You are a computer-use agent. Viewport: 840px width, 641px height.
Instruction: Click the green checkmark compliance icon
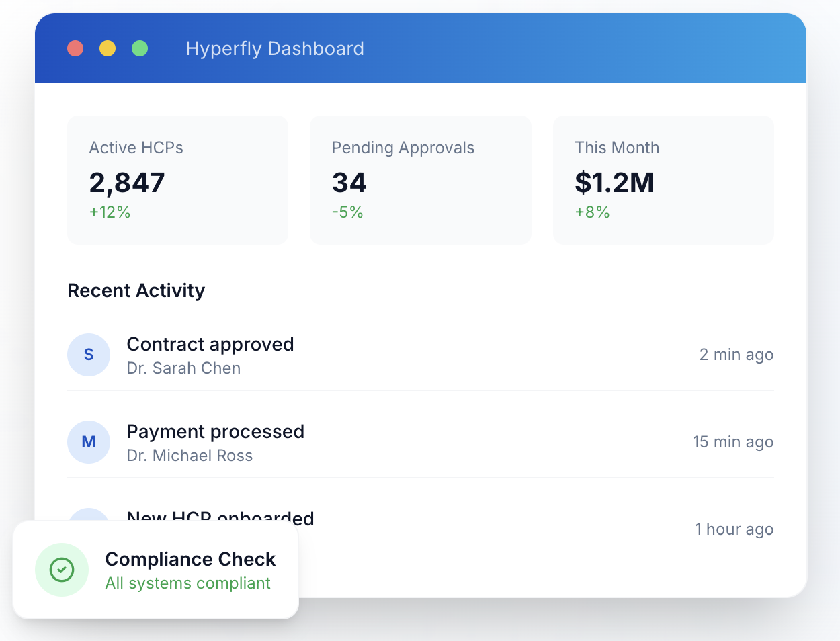point(62,570)
